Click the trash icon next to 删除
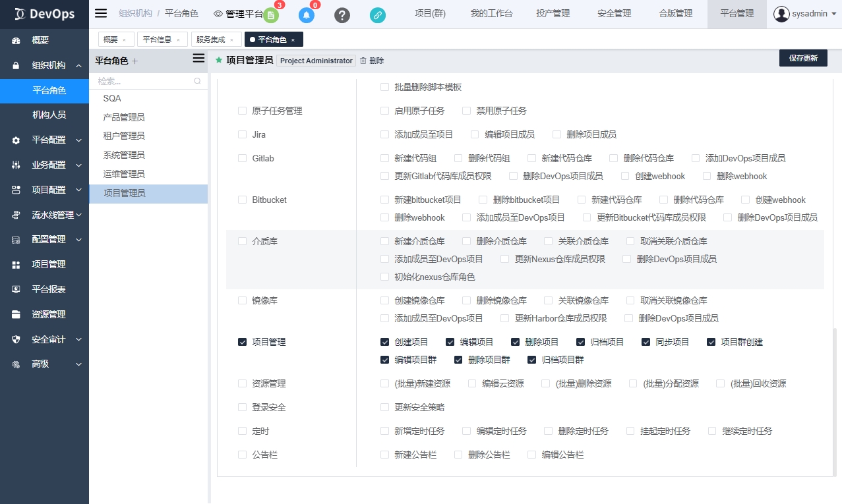This screenshot has height=504, width=842. coord(363,61)
